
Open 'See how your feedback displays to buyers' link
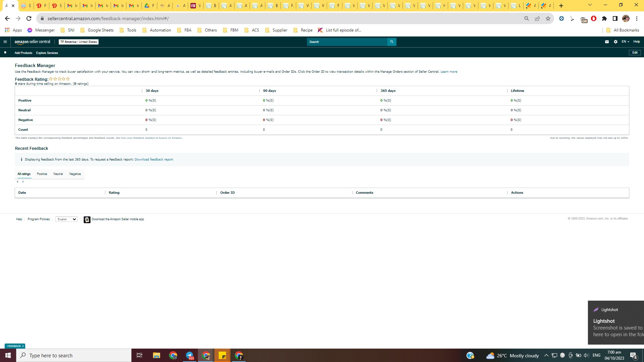pyautogui.click(x=149, y=138)
